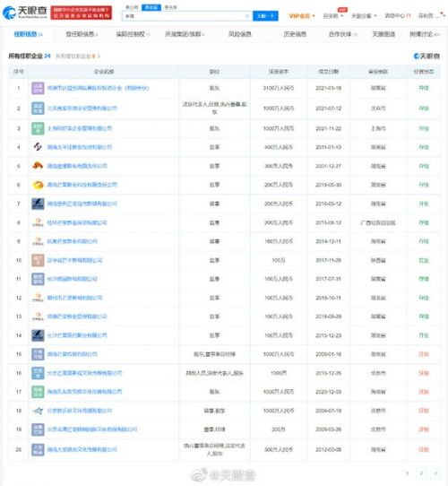Open company logo icon in row 4
The image size is (448, 486).
tap(38, 146)
